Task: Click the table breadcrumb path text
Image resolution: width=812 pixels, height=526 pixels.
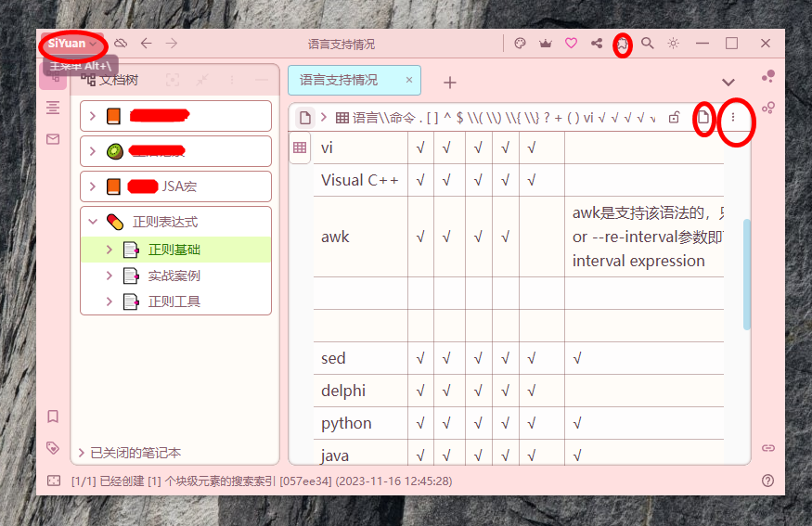Action: [x=497, y=118]
